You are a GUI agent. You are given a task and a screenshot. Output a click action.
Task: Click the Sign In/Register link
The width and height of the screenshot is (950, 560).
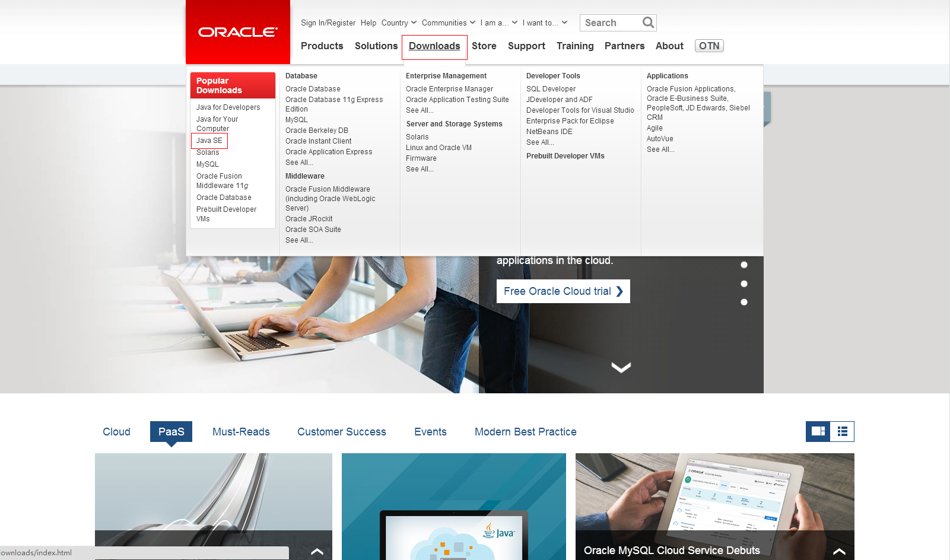[x=328, y=23]
